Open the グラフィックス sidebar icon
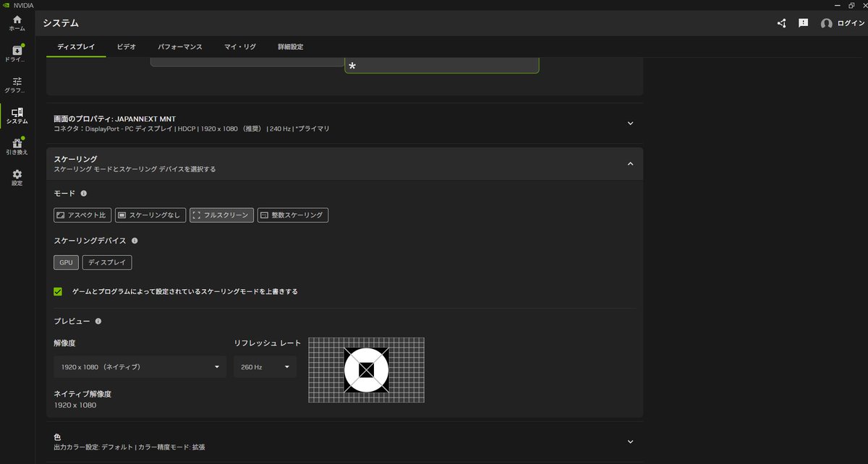 click(x=17, y=85)
